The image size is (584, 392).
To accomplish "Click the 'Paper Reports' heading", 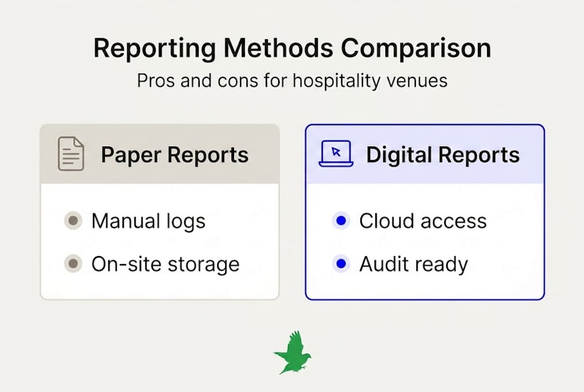I will tap(175, 155).
